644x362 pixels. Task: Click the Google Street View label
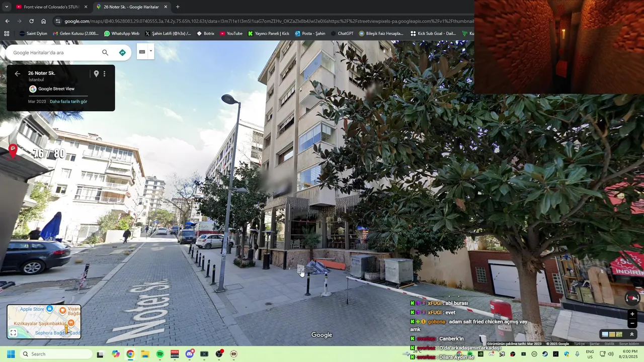(56, 89)
